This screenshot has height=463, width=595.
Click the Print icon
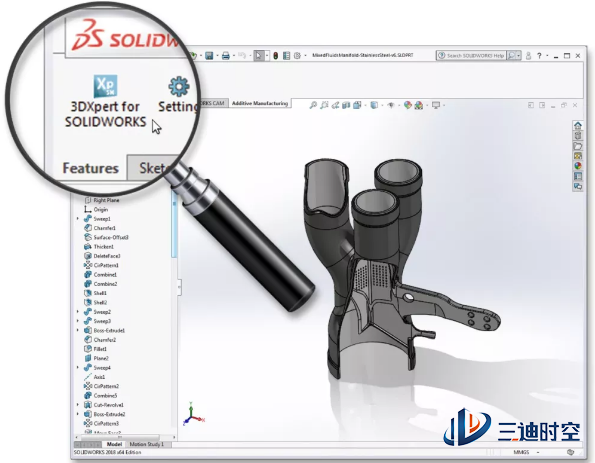(226, 56)
